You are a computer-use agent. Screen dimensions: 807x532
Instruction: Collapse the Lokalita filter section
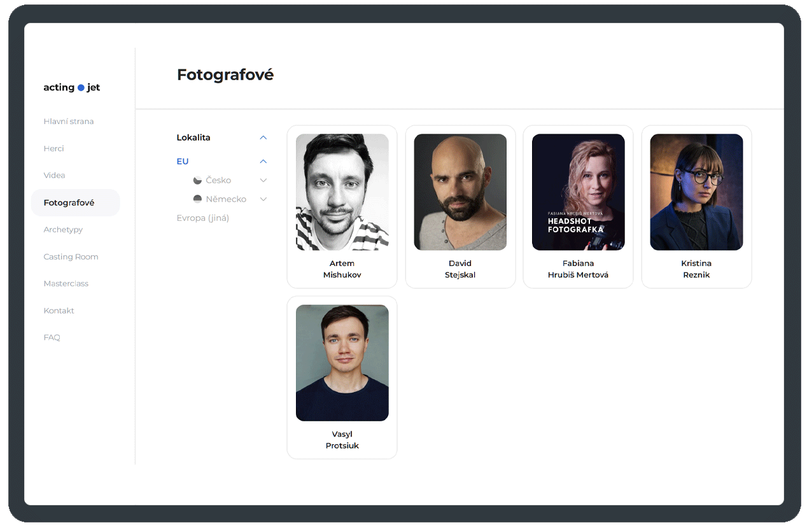pos(263,137)
